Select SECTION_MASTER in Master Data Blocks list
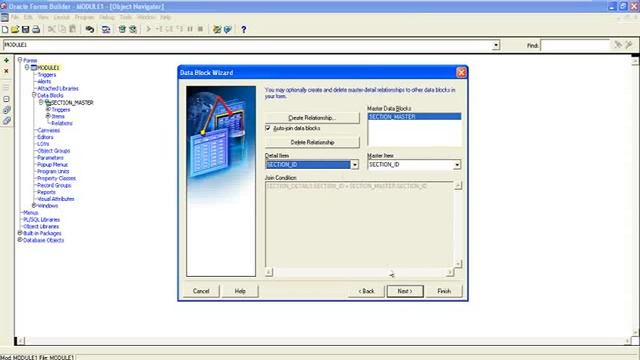Viewport: 640px width, 360px height. (x=414, y=117)
